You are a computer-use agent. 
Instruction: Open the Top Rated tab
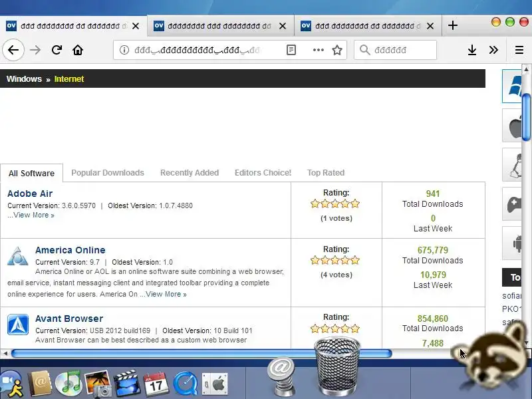(326, 173)
